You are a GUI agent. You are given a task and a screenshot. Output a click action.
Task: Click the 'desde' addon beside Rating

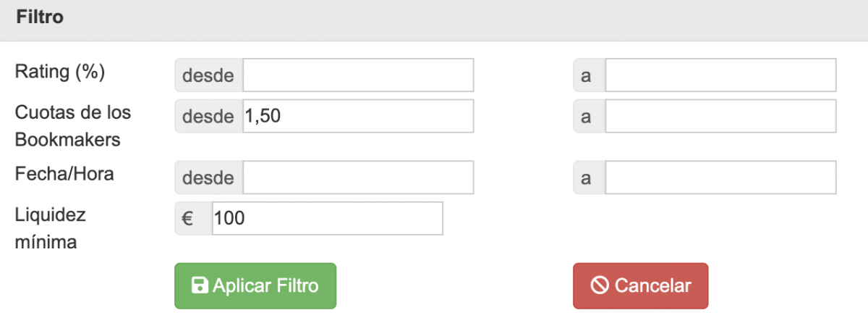pyautogui.click(x=208, y=75)
